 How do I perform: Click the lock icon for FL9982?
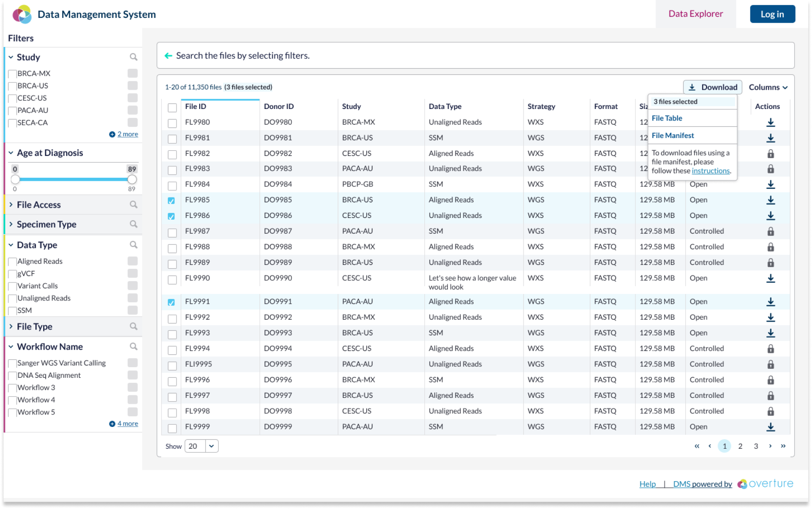coord(770,153)
